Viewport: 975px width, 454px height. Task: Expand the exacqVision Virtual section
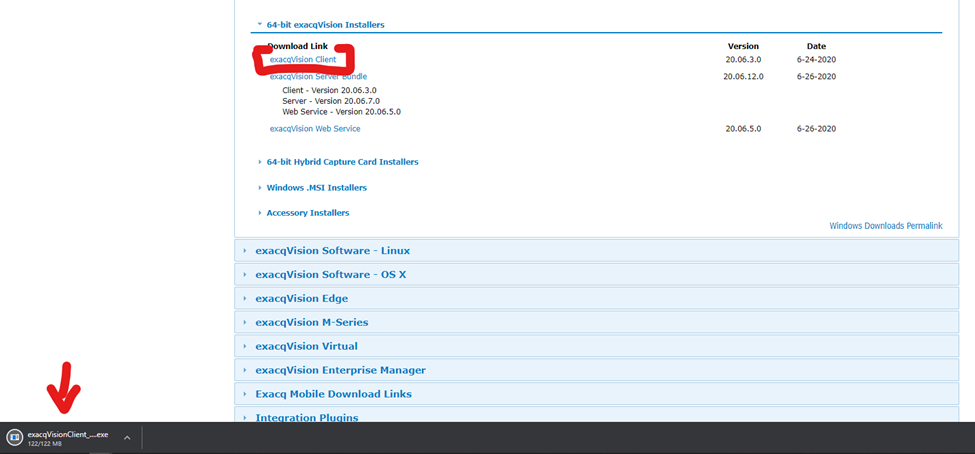click(306, 346)
